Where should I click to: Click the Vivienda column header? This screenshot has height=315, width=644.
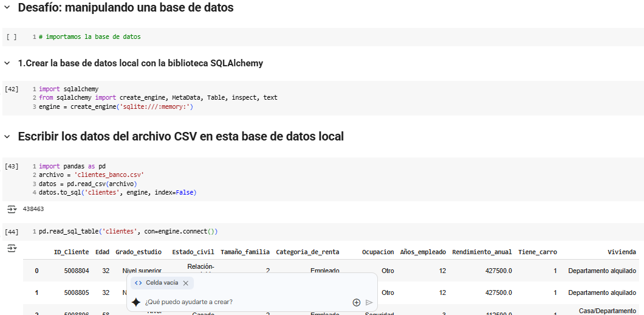point(622,252)
